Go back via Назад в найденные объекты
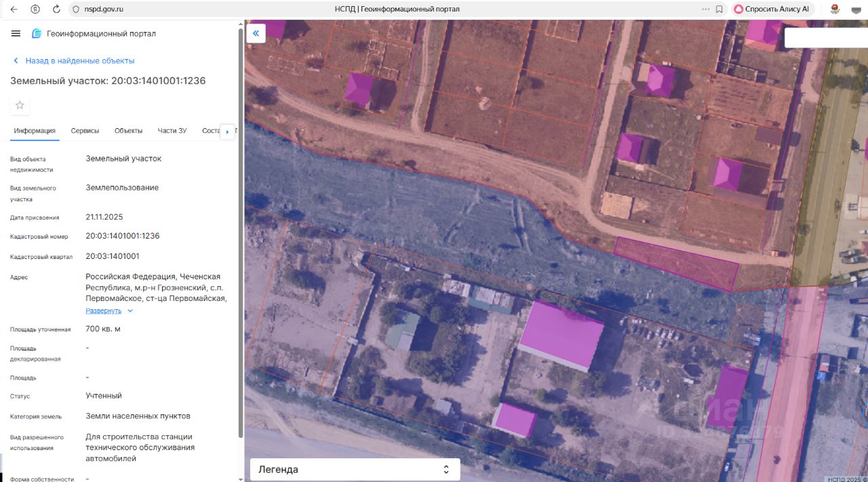Screen dimensions: 868x482 tap(73, 60)
